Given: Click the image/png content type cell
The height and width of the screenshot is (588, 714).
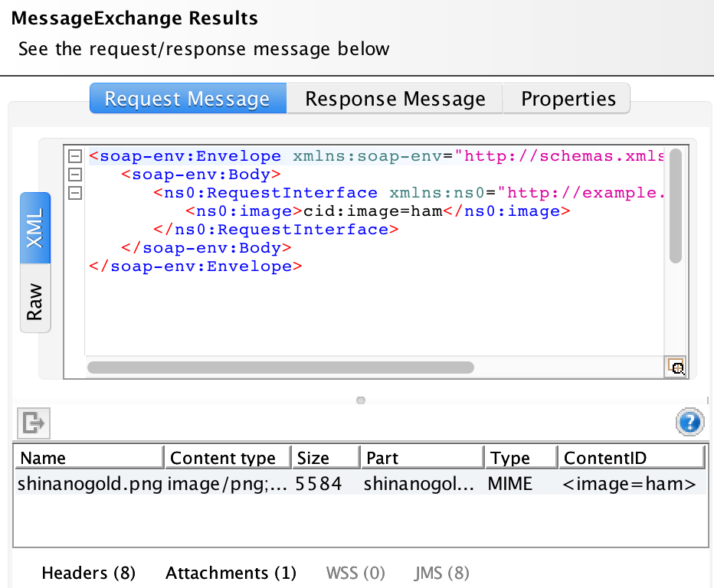Looking at the screenshot, I should pyautogui.click(x=228, y=484).
